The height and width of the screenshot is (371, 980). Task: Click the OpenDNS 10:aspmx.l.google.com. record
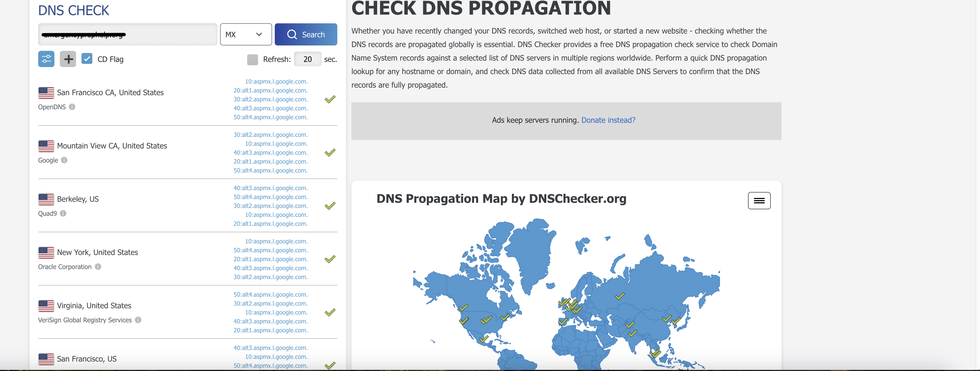coord(276,81)
